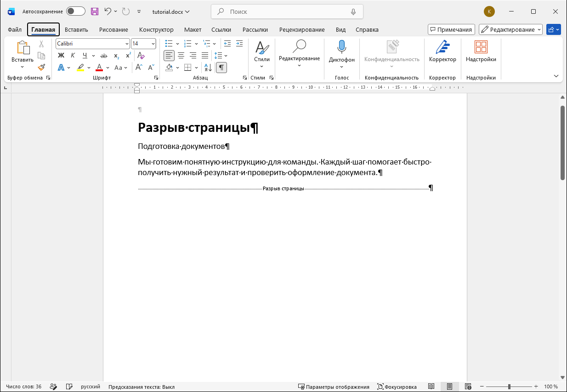This screenshot has width=567, height=392.
Task: Click the superscript x² icon
Action: click(x=128, y=56)
